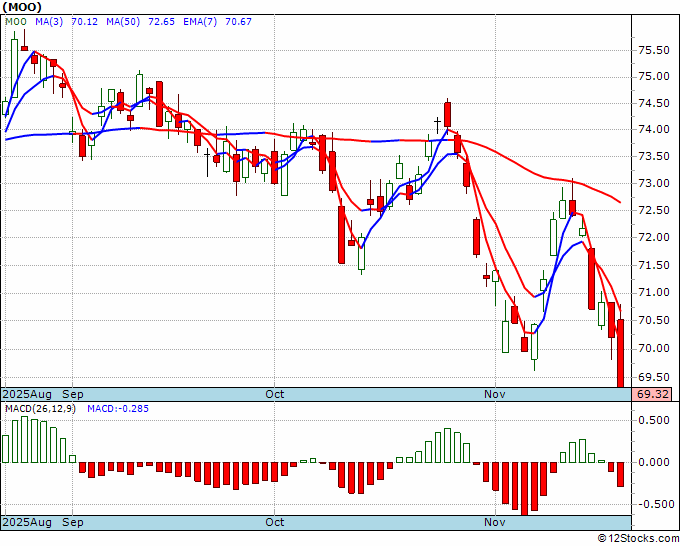Click the MOO ticker label in legend

tap(16, 22)
